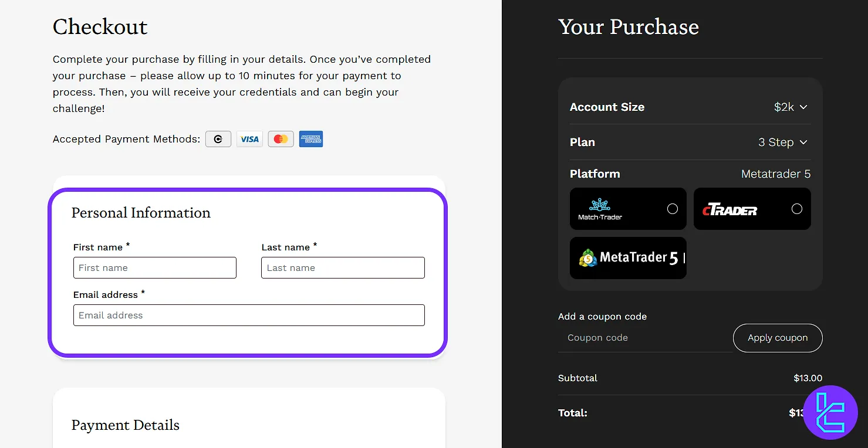Click the Email address input field

[249, 315]
